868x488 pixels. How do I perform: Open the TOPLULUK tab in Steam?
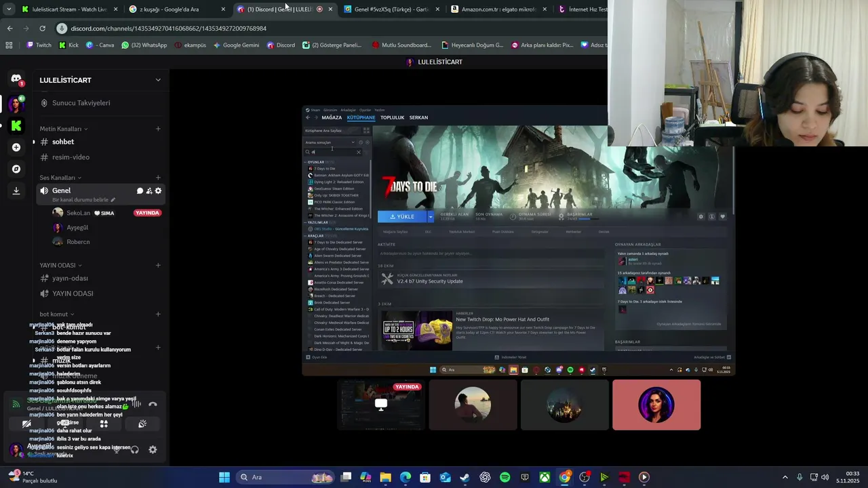pyautogui.click(x=392, y=117)
